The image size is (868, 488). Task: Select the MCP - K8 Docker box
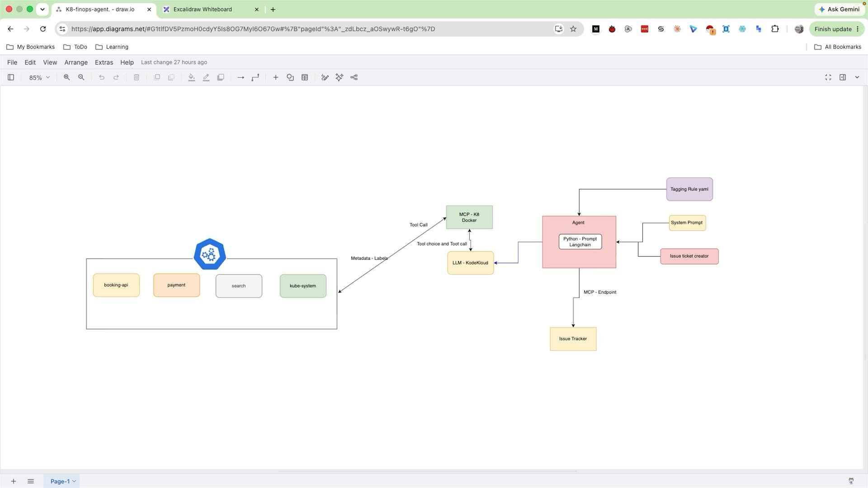click(x=469, y=217)
